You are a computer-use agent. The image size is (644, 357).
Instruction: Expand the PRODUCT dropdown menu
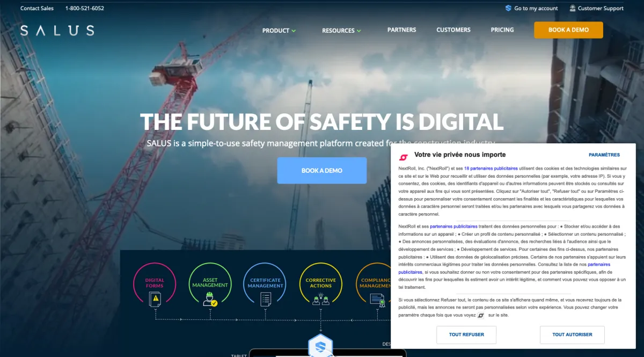[x=279, y=31]
